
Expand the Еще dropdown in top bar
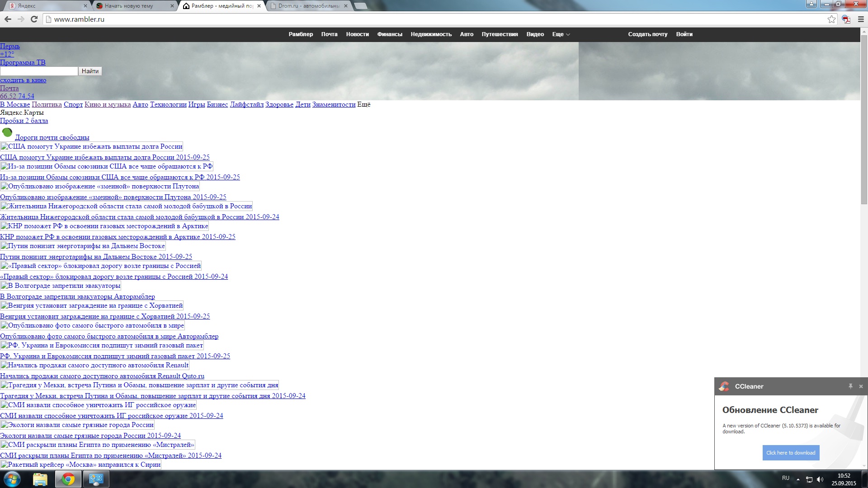pos(561,34)
